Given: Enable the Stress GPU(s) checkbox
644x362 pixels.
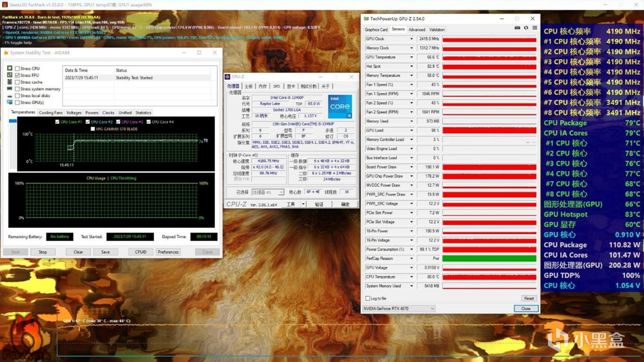Looking at the screenshot, I should click(x=17, y=102).
